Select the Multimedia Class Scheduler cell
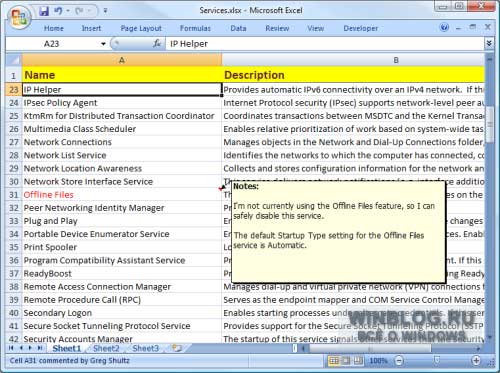Image resolution: width=500 pixels, height=373 pixels. [122, 129]
